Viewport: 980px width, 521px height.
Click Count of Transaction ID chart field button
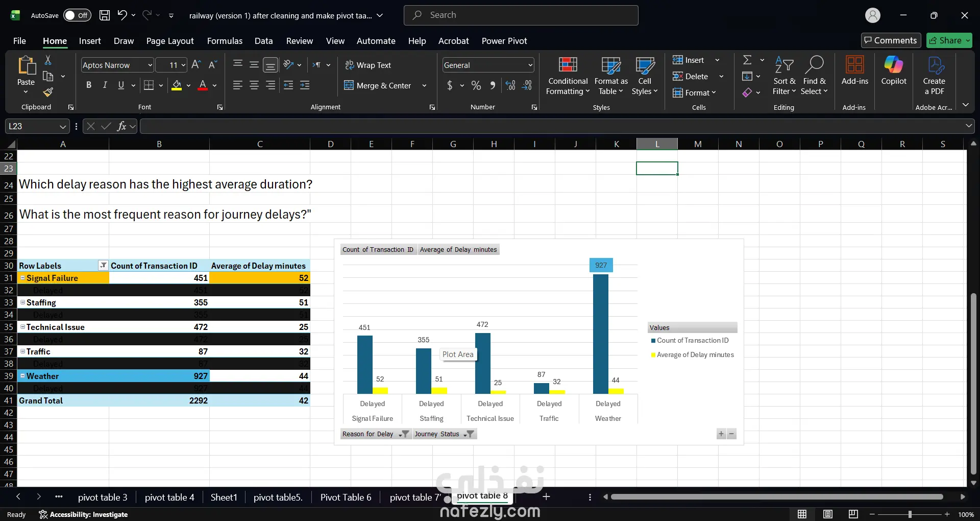[378, 249]
